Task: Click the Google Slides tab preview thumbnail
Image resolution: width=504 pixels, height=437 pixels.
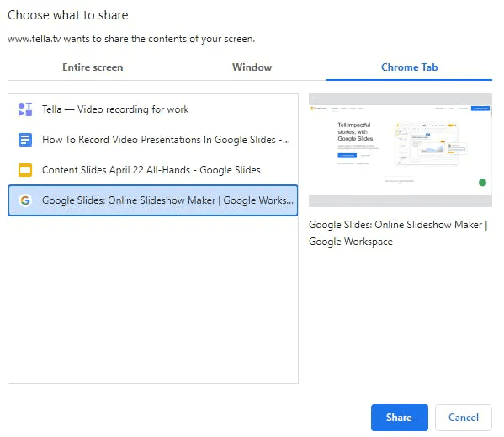Action: coord(401,150)
